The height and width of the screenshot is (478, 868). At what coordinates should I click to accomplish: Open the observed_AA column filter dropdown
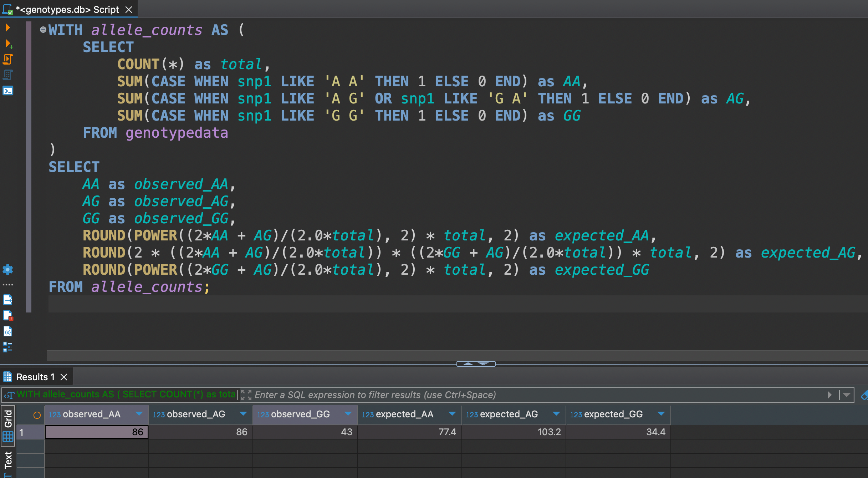click(139, 414)
